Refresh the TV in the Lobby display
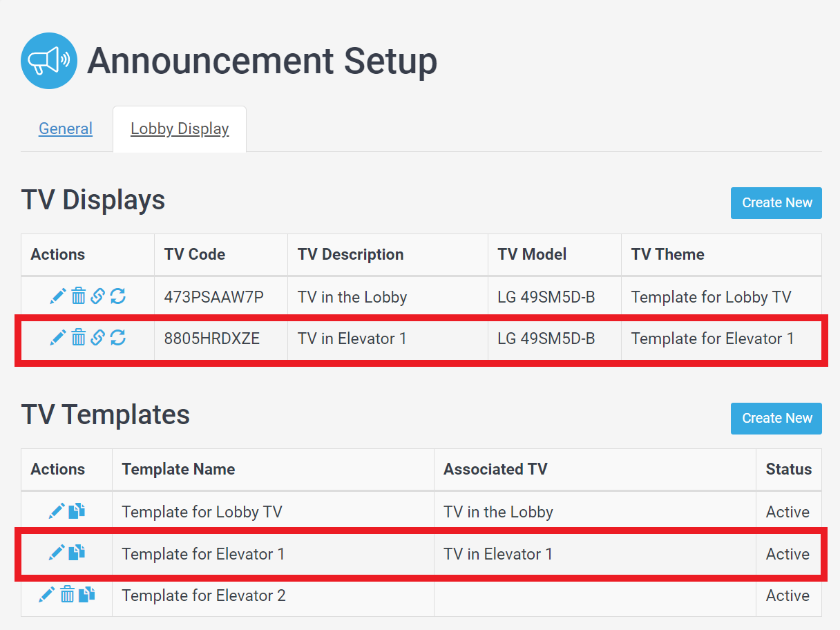 click(x=118, y=297)
